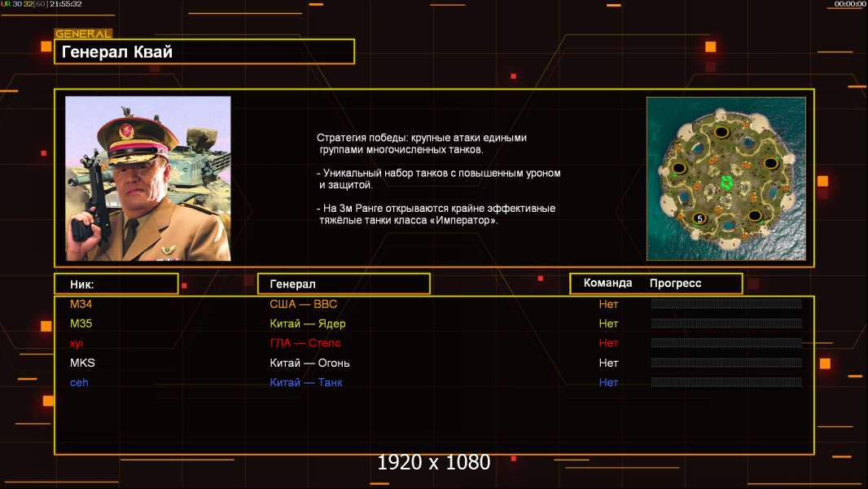Select player name MKS
Screen dimensions: 868x489
coord(82,363)
